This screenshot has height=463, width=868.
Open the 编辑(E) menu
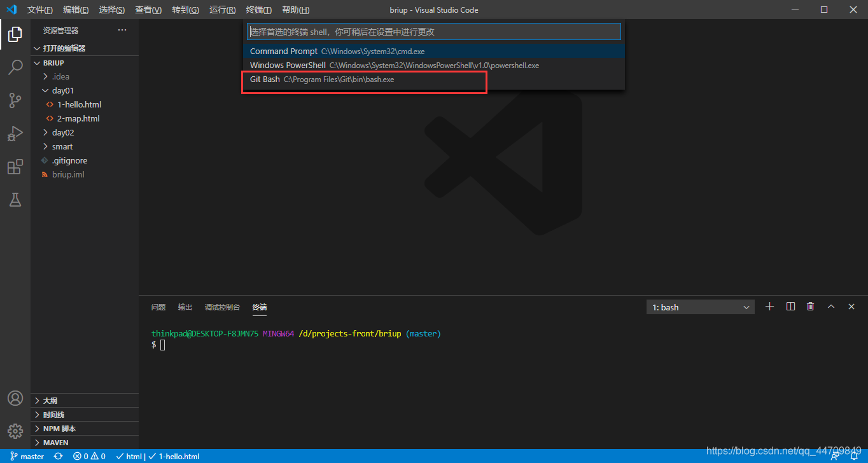76,10
